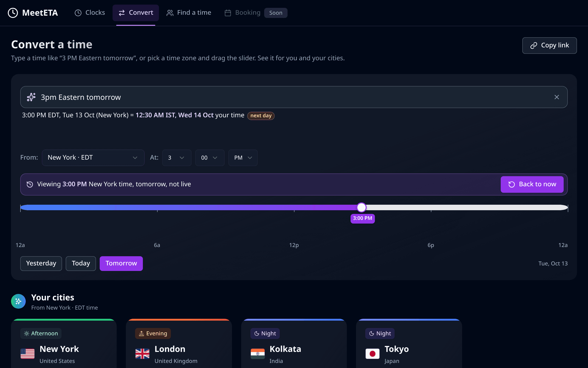Viewport: 588px width, 368px height.
Task: Click the United Kingdom flag icon
Action: point(142,354)
